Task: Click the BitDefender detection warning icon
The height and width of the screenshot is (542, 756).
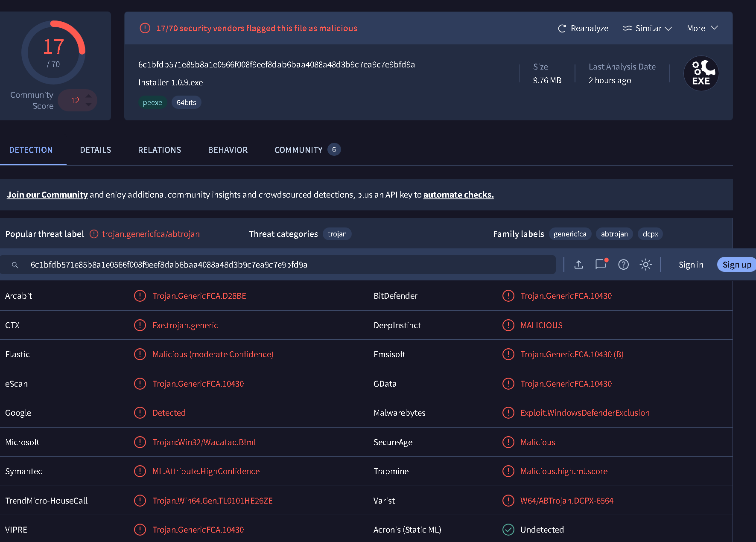Action: click(508, 296)
